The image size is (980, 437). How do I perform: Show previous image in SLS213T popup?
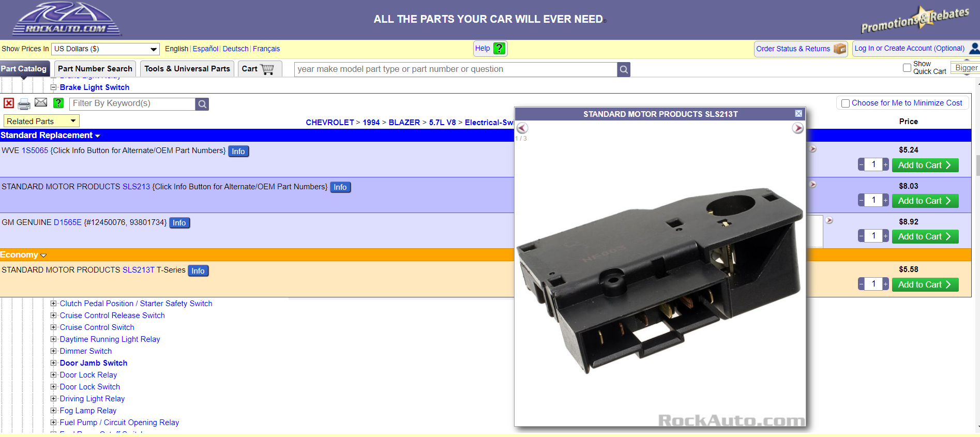pos(522,128)
